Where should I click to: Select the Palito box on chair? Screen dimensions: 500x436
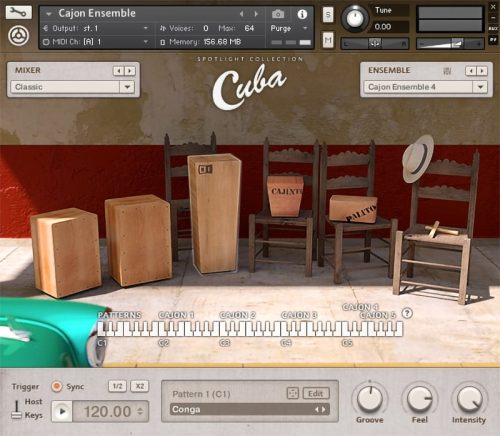click(353, 209)
